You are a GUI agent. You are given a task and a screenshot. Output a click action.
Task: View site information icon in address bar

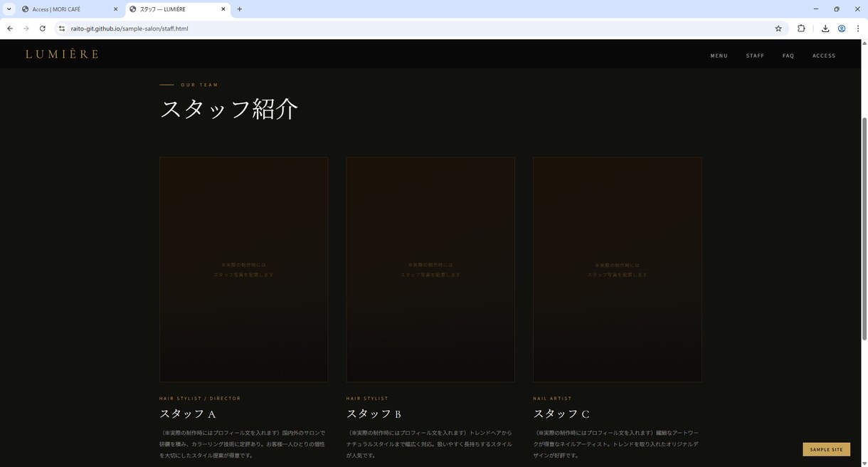[62, 28]
